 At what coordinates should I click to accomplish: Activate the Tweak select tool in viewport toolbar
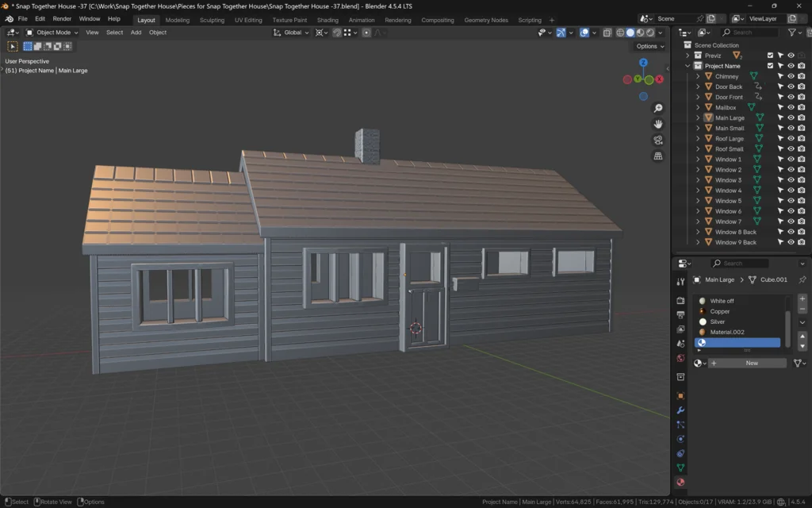13,46
